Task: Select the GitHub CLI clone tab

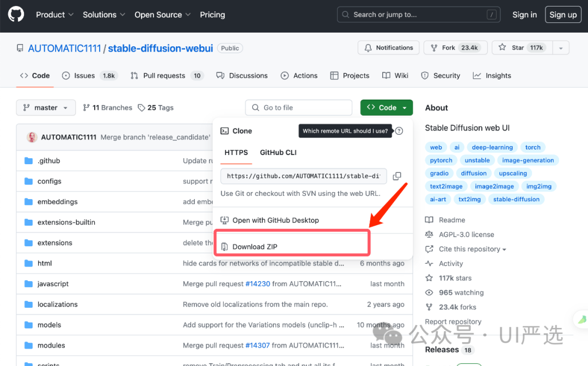Action: tap(278, 152)
